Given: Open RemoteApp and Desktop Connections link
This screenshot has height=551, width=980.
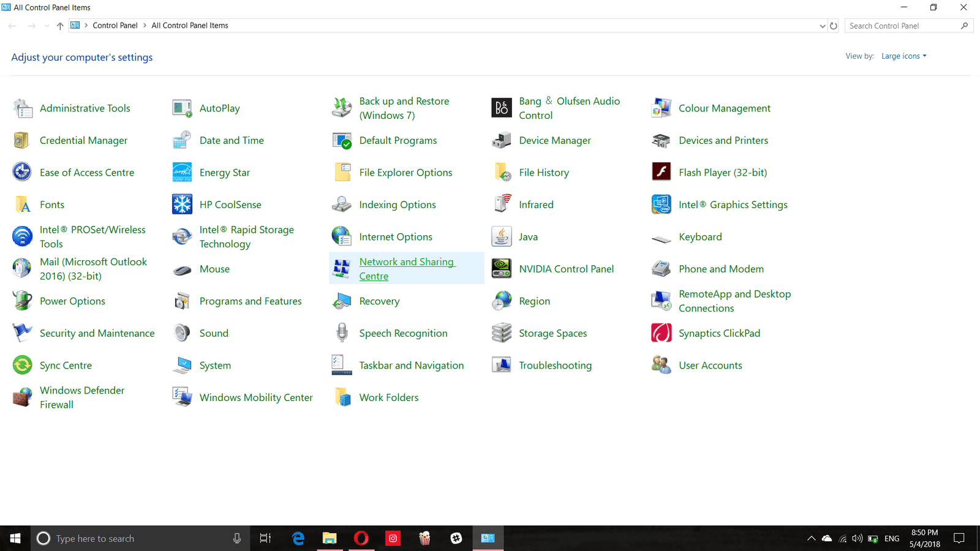Looking at the screenshot, I should (734, 301).
